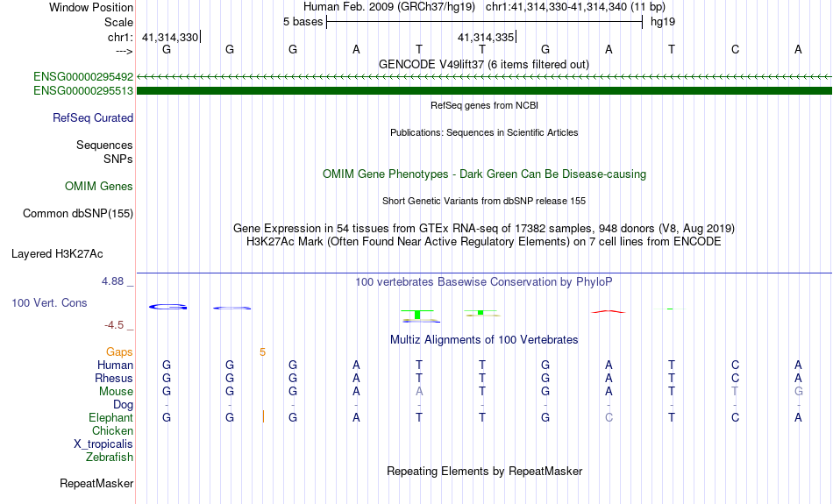Click H3K27Ac Mark ENCODE track title
This screenshot has height=504, width=833.
click(484, 242)
